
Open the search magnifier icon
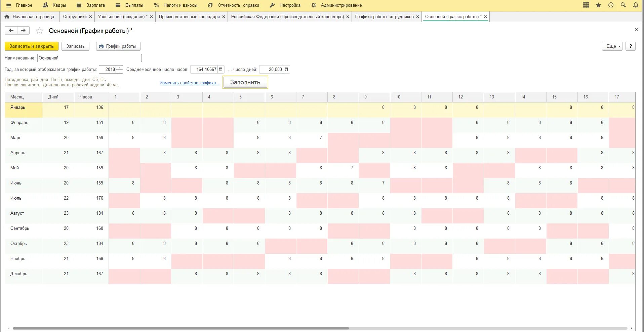coord(623,5)
